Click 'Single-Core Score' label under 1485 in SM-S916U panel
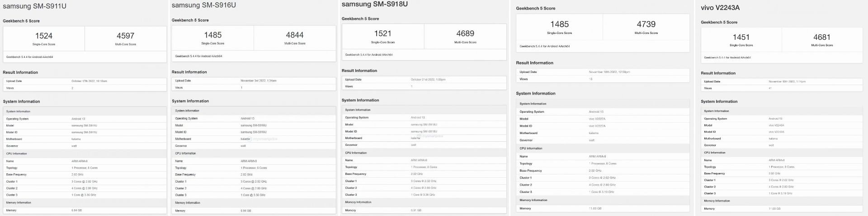The image size is (868, 216). [x=212, y=43]
